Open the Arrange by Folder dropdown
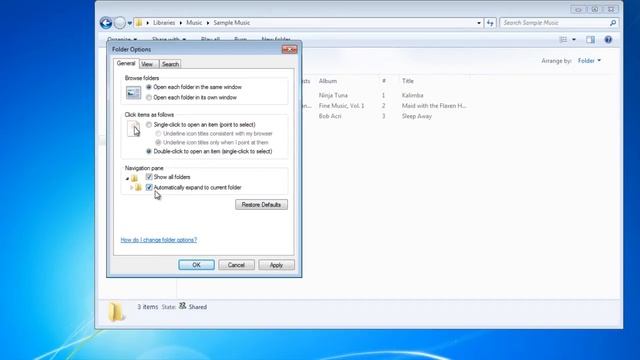The image size is (640, 360). point(589,61)
